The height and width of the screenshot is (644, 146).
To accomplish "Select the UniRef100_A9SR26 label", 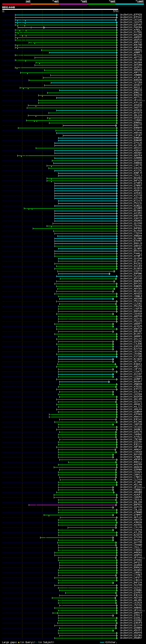I will click(x=131, y=110).
